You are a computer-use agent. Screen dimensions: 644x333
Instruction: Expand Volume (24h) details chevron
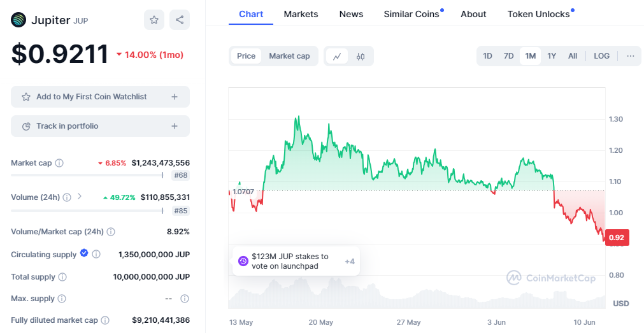point(80,197)
